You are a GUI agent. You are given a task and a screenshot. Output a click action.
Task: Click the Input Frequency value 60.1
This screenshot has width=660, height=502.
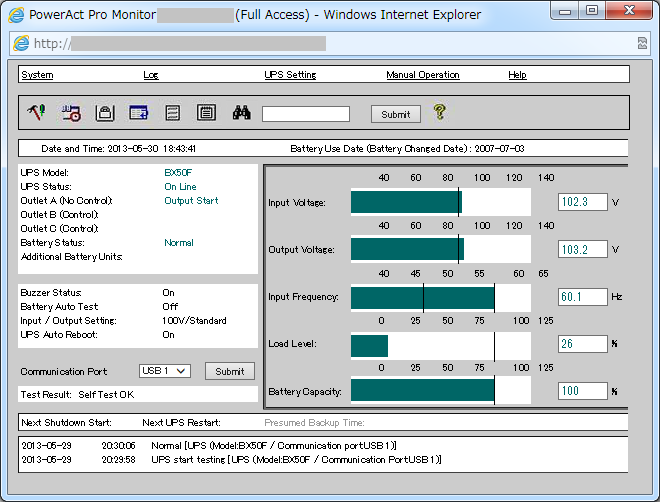583,297
